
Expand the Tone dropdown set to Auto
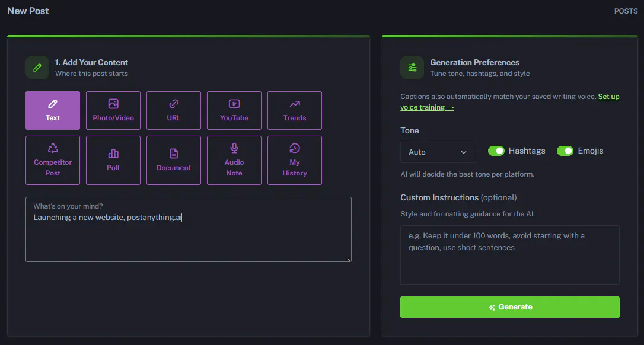pos(438,152)
